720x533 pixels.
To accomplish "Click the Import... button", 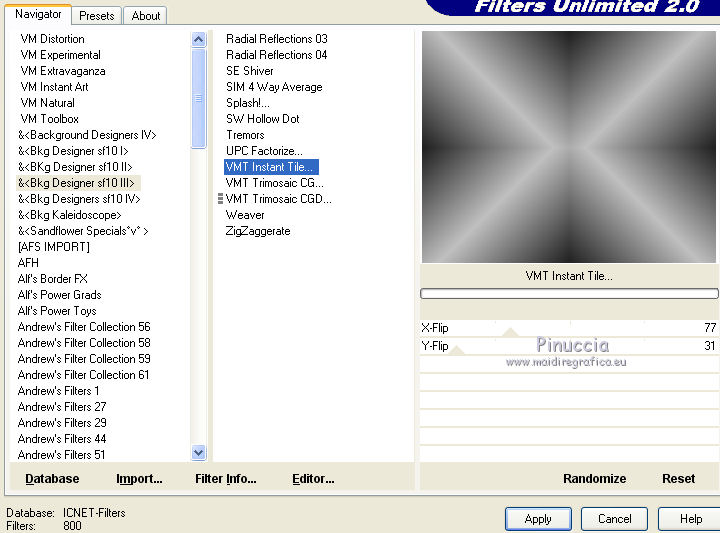I will (x=139, y=478).
